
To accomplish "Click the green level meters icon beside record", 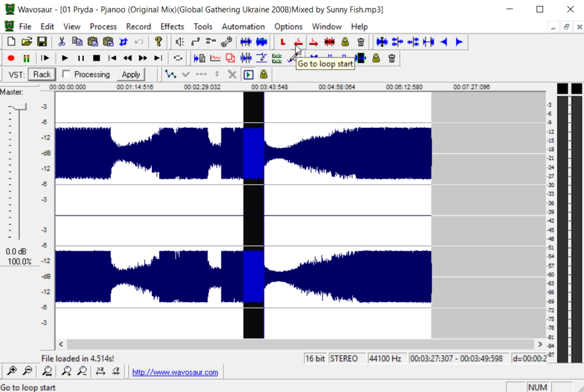I will [26, 58].
